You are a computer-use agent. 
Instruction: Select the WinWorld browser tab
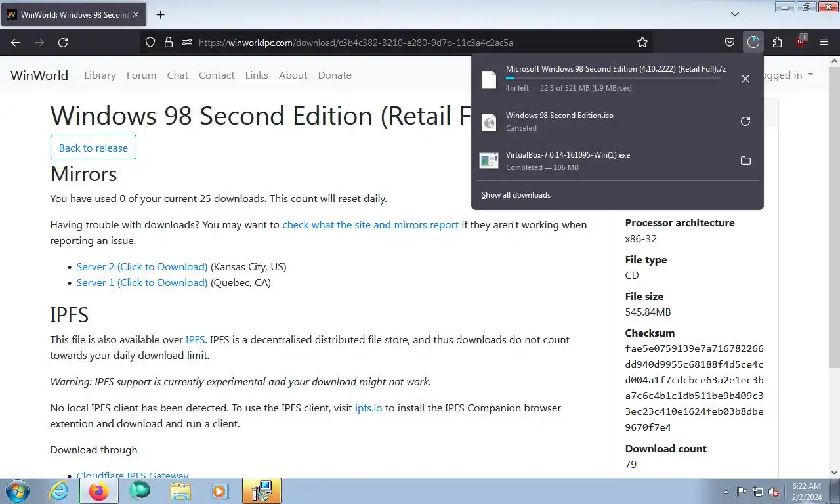(74, 14)
